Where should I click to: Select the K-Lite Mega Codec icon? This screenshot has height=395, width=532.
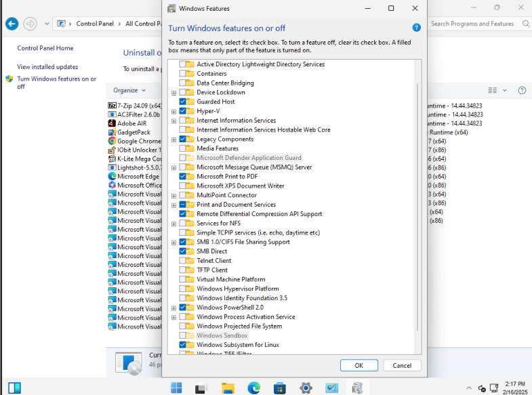tap(112, 159)
